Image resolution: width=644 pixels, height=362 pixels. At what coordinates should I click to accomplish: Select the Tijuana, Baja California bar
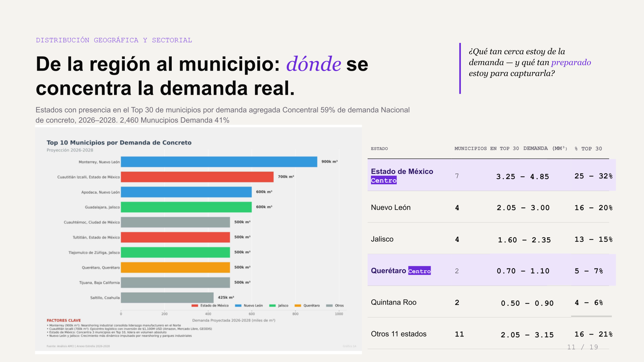(175, 283)
